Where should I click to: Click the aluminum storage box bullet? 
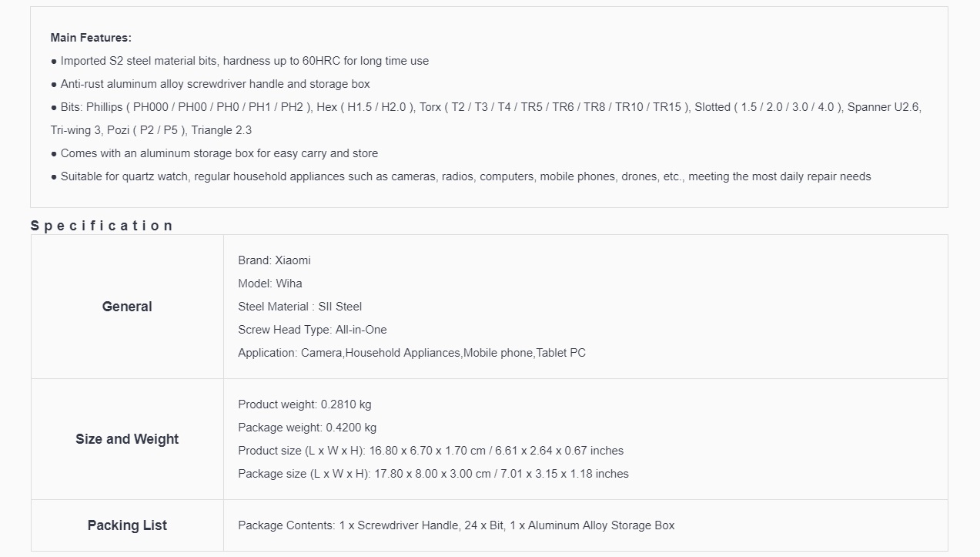click(x=214, y=153)
